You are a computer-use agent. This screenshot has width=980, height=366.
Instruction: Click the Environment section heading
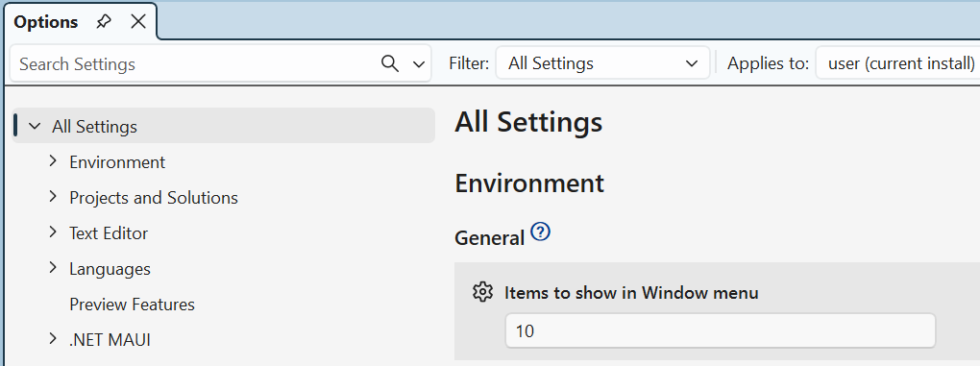click(x=529, y=183)
